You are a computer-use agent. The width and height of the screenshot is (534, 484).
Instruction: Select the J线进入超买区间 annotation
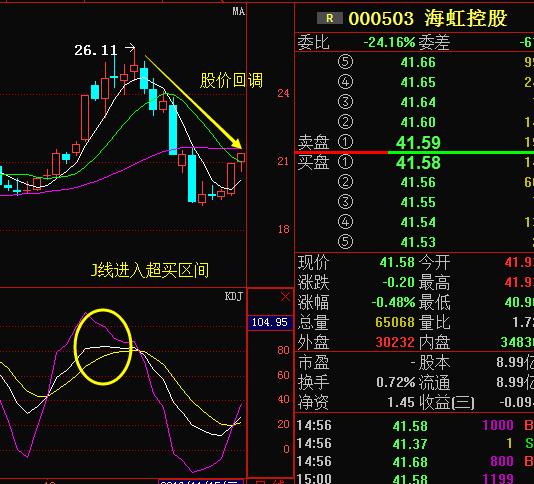(150, 270)
